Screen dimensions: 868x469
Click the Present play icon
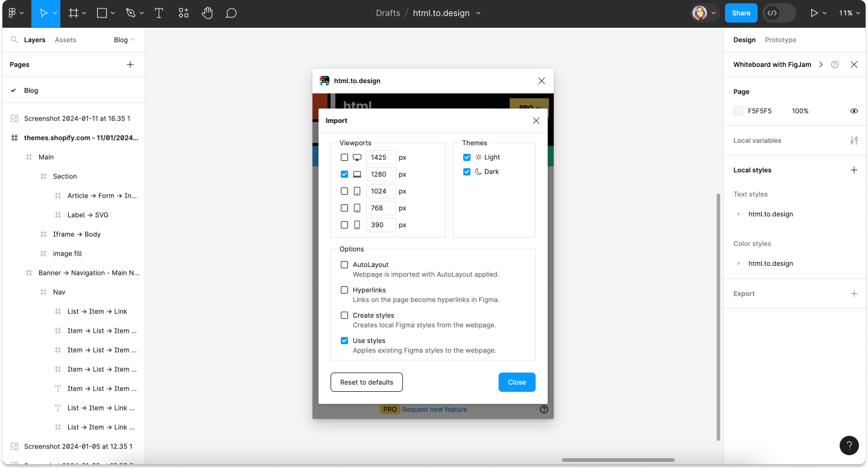click(814, 13)
